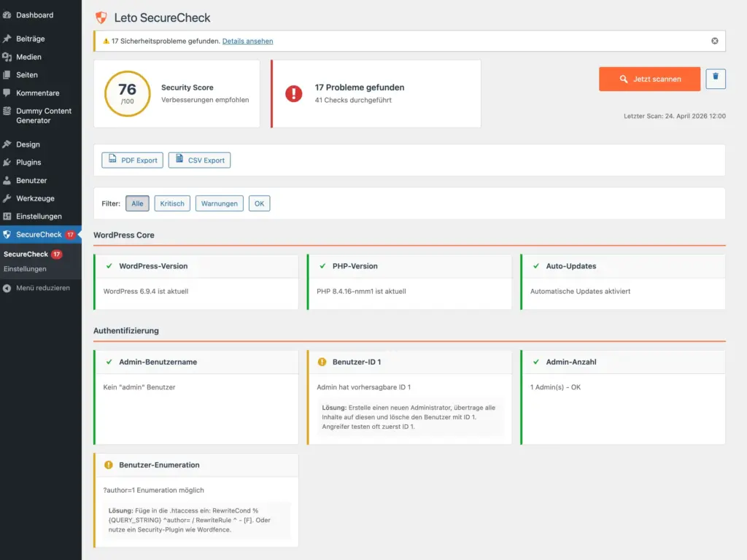Click the Authentifizierung section heading
This screenshot has width=747, height=560.
pos(125,331)
